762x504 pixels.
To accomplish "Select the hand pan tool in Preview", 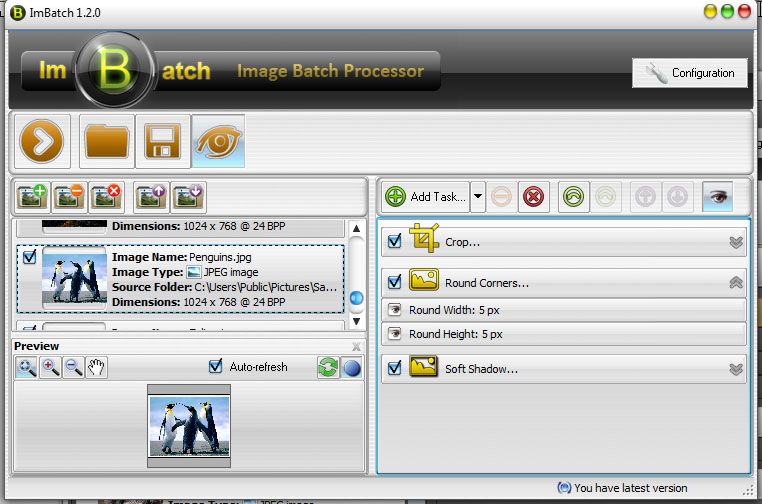I will (x=95, y=368).
